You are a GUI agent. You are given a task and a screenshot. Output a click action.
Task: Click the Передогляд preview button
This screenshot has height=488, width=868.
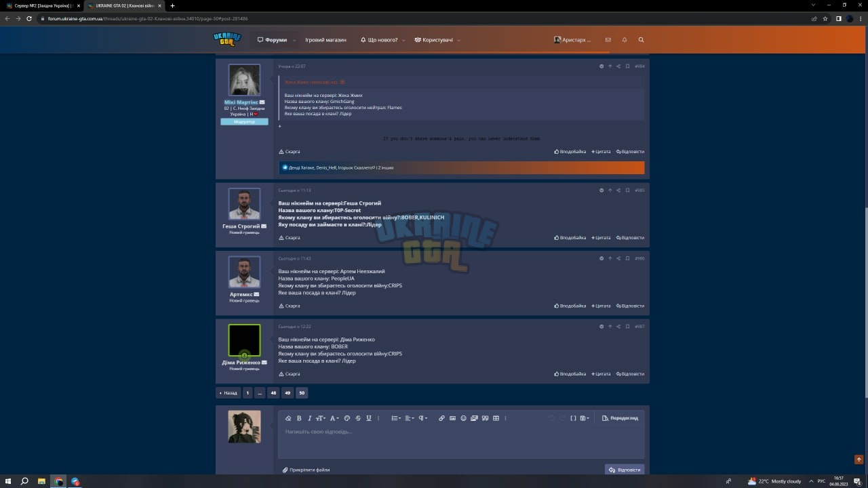coord(620,418)
